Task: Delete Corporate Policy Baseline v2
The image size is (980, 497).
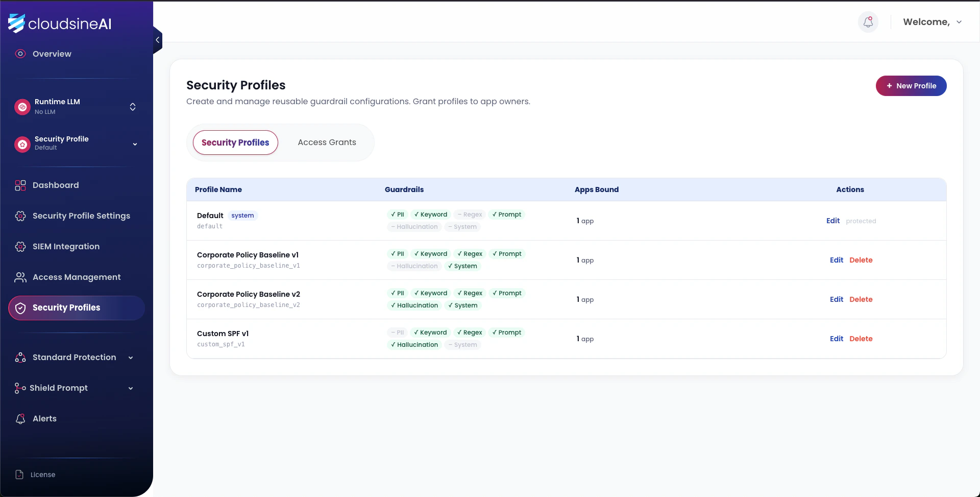Action: 861,299
